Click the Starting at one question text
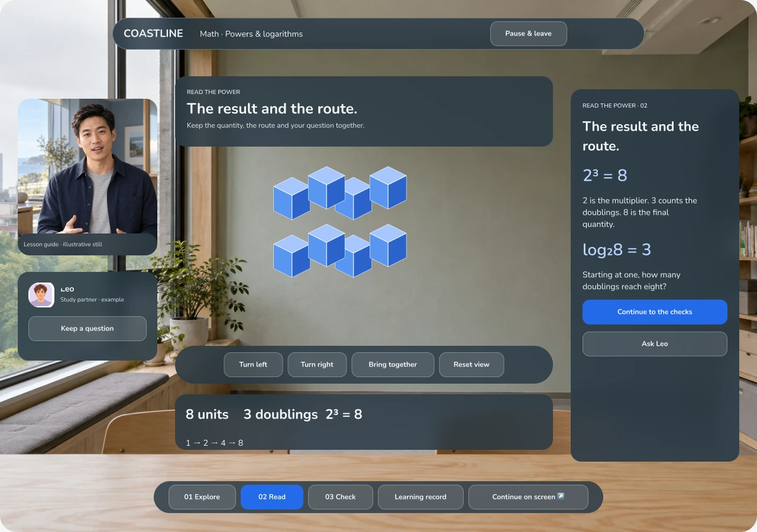 tap(632, 281)
